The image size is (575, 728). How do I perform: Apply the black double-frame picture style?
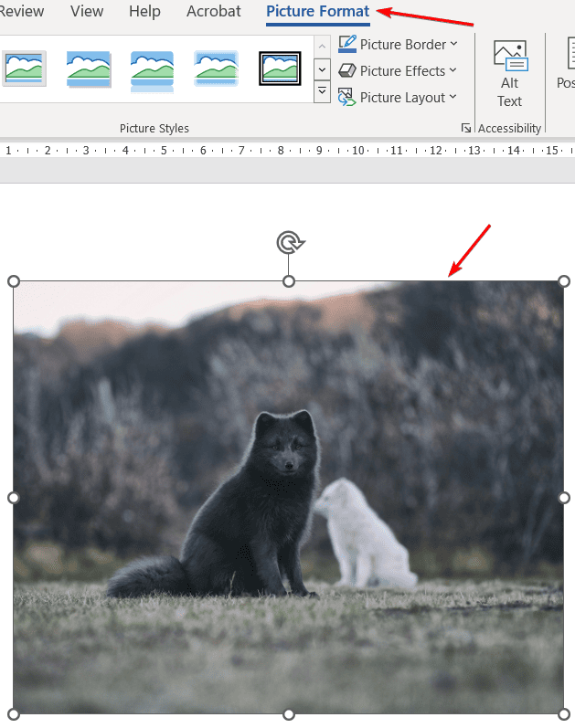pos(280,69)
